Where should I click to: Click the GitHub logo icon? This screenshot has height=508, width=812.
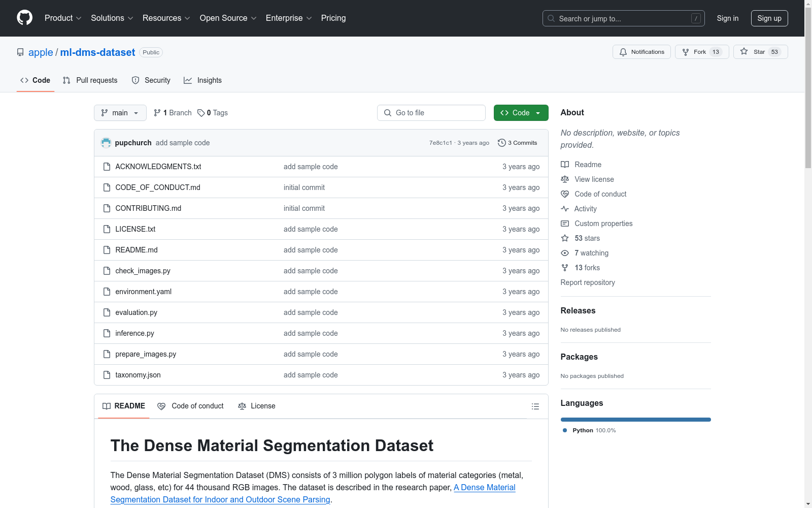[24, 18]
